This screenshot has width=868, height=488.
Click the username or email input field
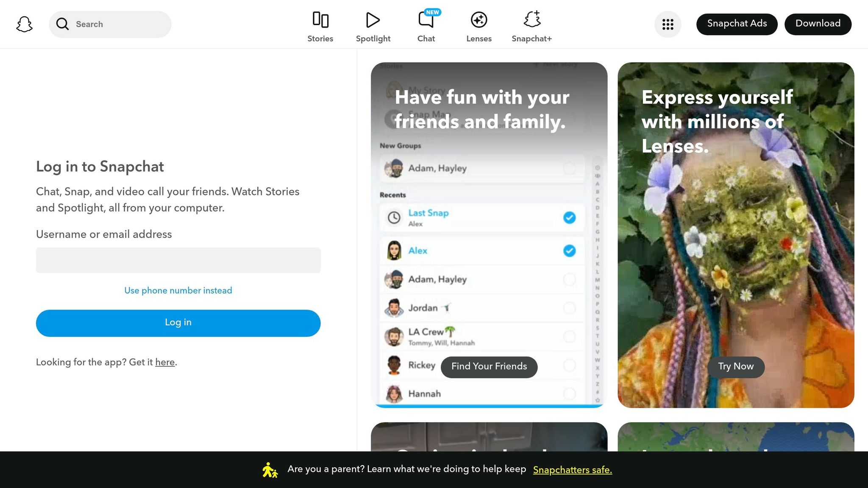(178, 260)
